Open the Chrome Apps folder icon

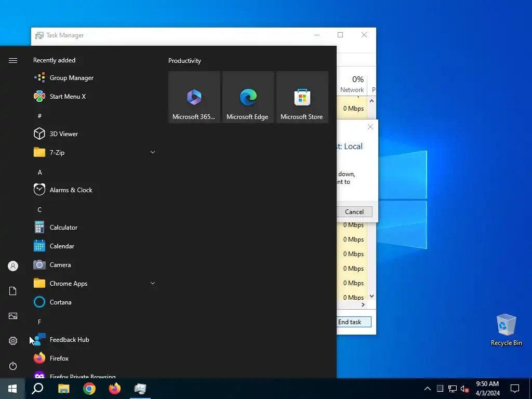(39, 283)
